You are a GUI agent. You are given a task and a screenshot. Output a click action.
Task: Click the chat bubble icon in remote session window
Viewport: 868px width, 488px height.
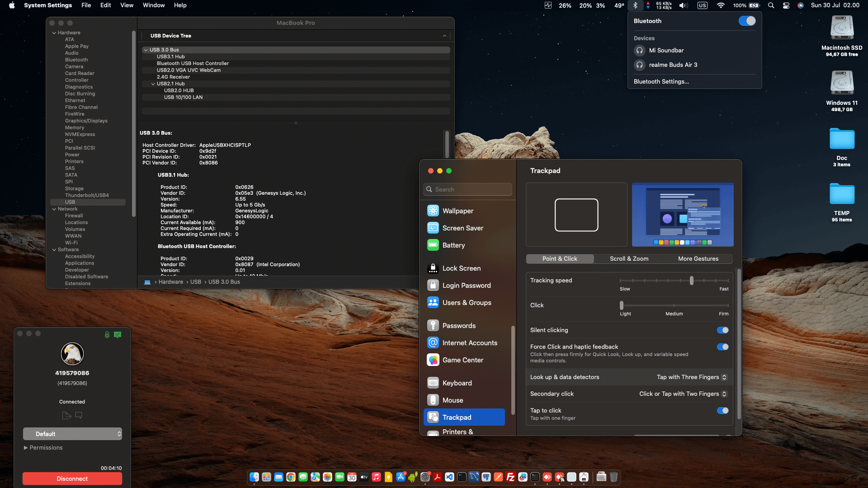(x=79, y=415)
